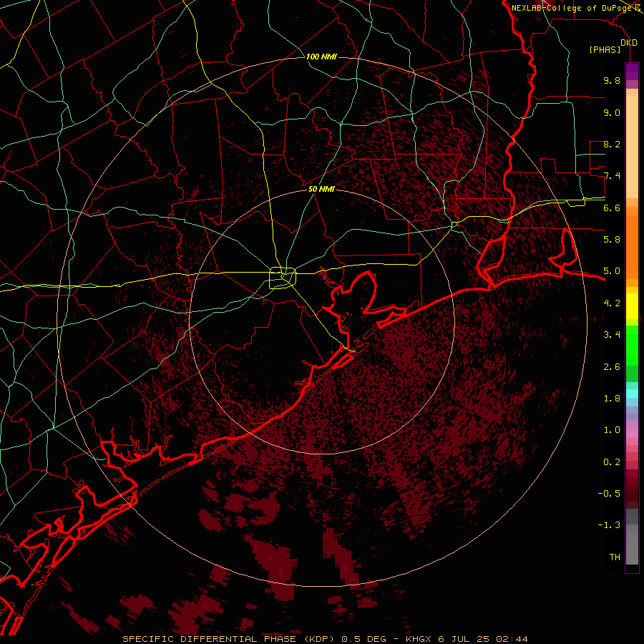
Task: Click the "50 NMI" range ring label
Action: pyautogui.click(x=321, y=189)
